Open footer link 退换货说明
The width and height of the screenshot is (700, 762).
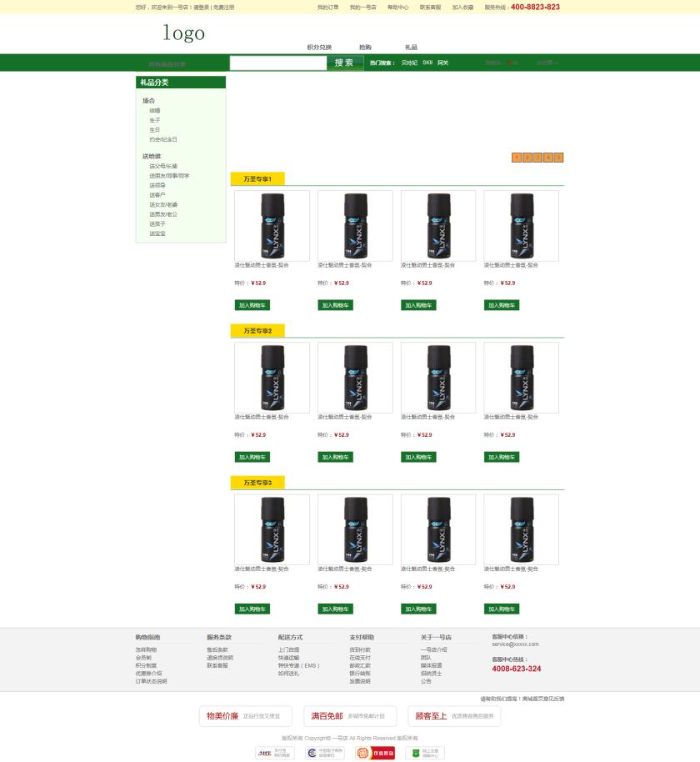pos(220,658)
